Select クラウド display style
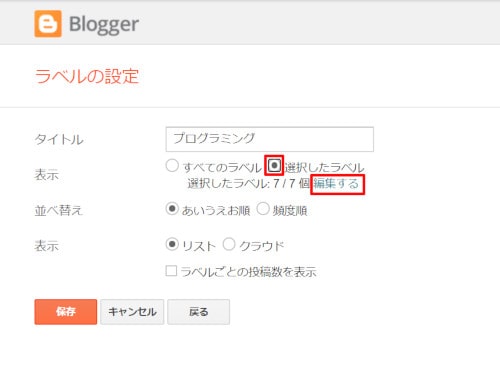500x365 pixels. point(229,244)
